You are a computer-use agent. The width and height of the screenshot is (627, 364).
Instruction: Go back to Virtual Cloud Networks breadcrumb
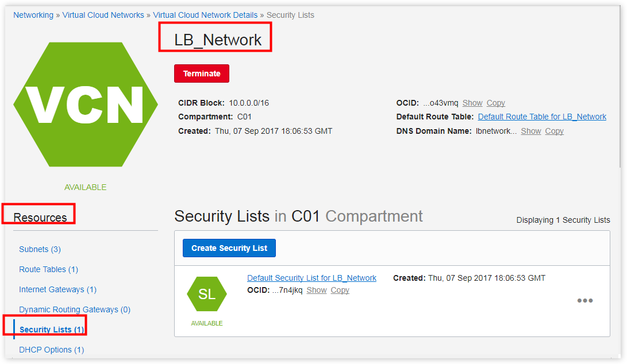click(x=103, y=14)
